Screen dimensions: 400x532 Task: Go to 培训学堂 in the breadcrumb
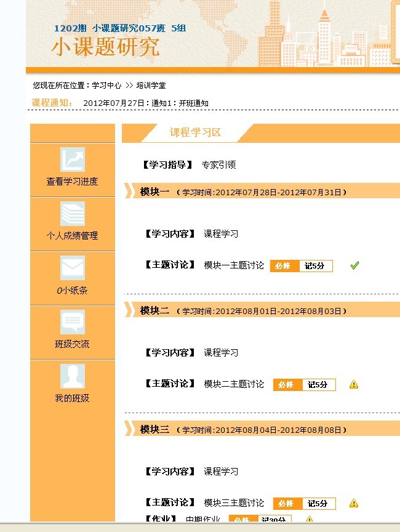[x=151, y=86]
